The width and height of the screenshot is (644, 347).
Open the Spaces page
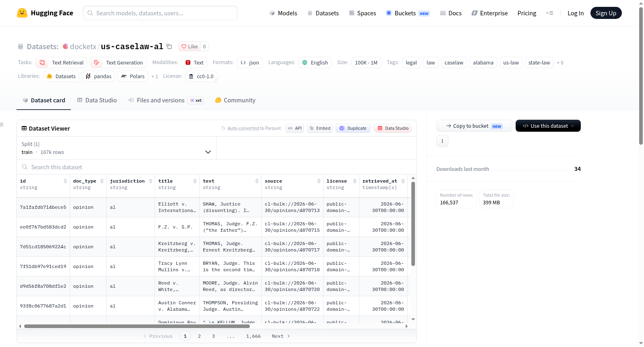click(x=362, y=13)
